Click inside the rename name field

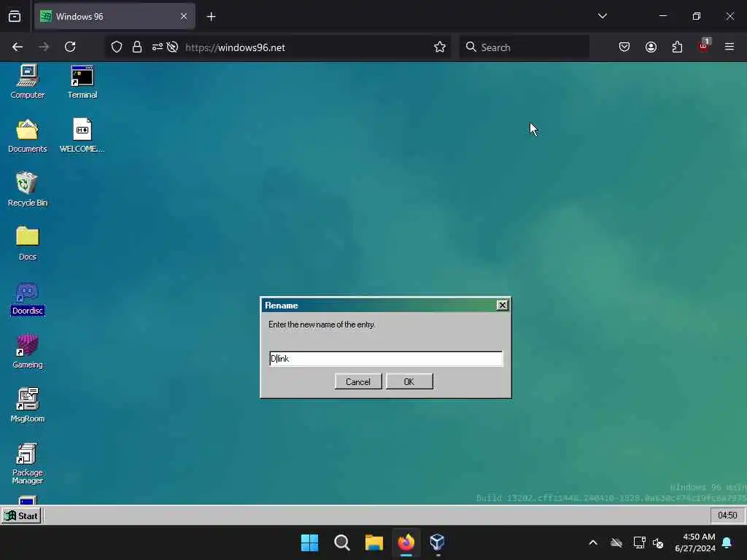coord(386,359)
